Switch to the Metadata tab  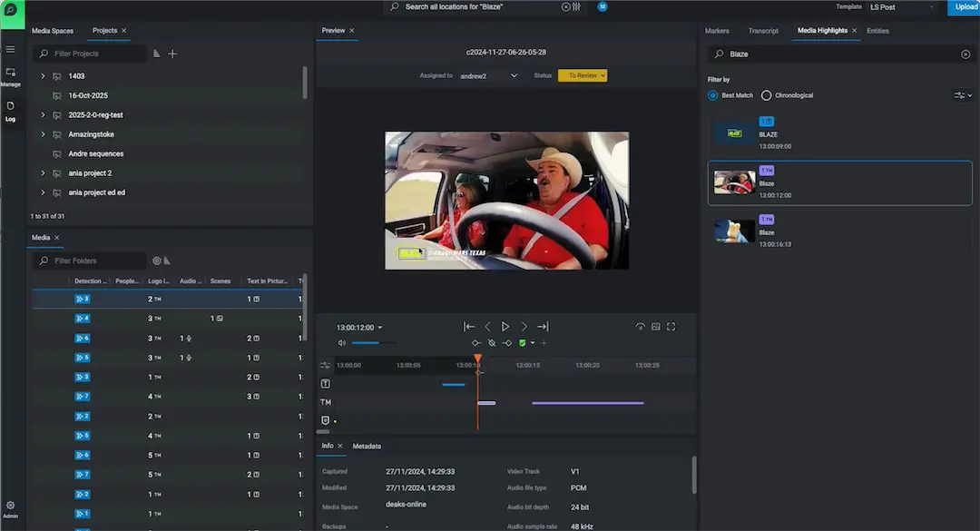coord(367,446)
